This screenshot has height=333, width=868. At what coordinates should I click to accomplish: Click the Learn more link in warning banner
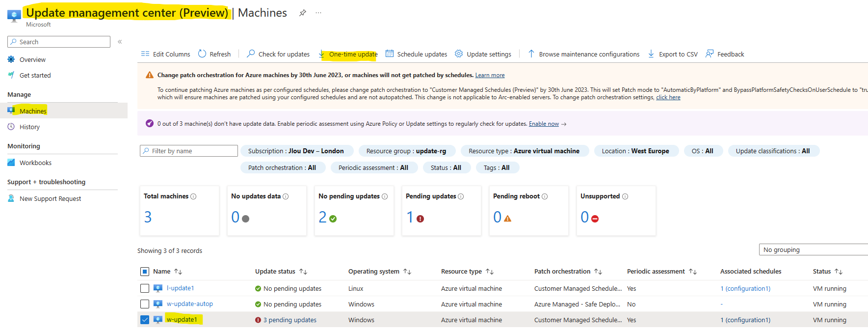coord(490,75)
